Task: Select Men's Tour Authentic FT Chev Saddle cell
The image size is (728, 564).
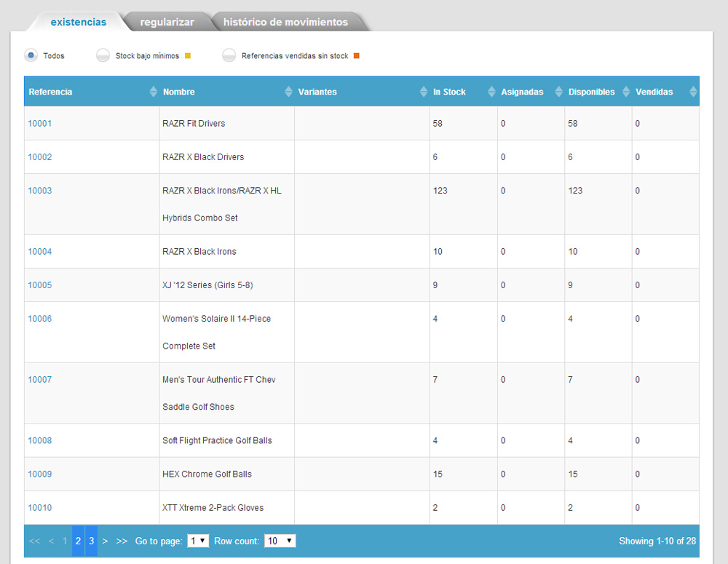Action: tap(227, 393)
